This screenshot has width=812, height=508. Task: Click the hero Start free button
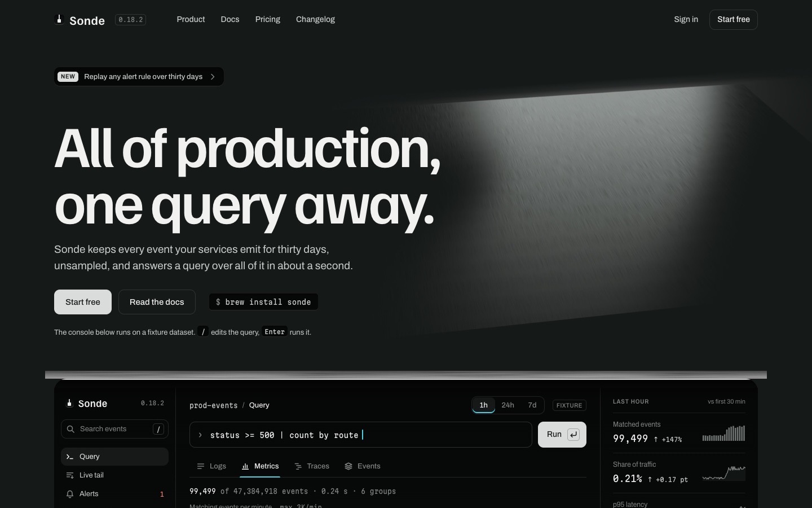click(83, 302)
